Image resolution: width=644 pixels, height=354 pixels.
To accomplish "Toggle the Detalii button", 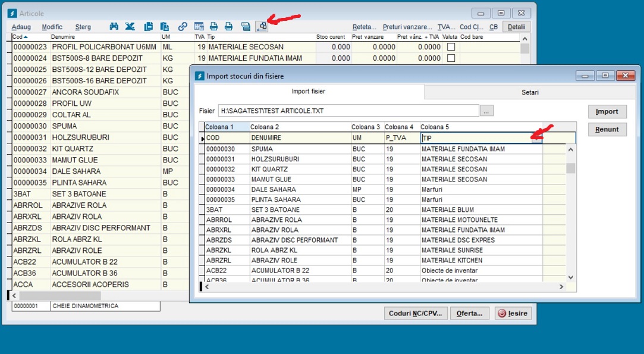I will [x=516, y=27].
